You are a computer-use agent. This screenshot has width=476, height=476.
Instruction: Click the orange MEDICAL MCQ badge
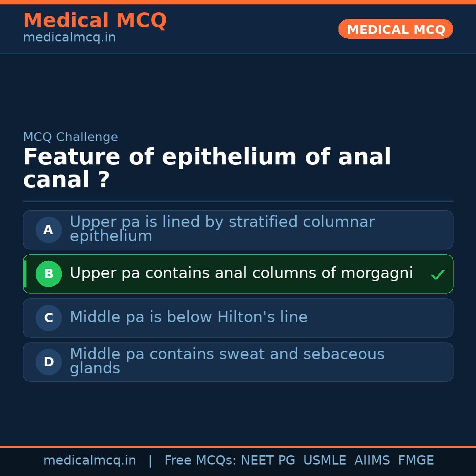[x=395, y=30]
